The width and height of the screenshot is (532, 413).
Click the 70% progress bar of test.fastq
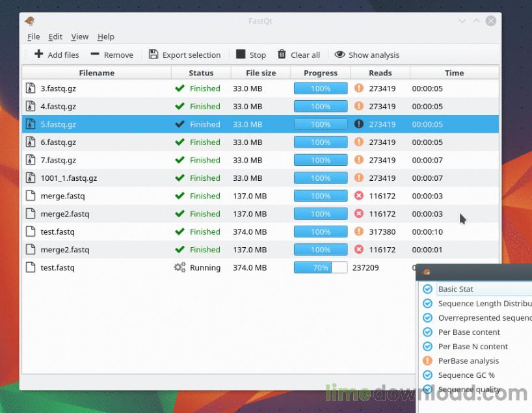321,267
